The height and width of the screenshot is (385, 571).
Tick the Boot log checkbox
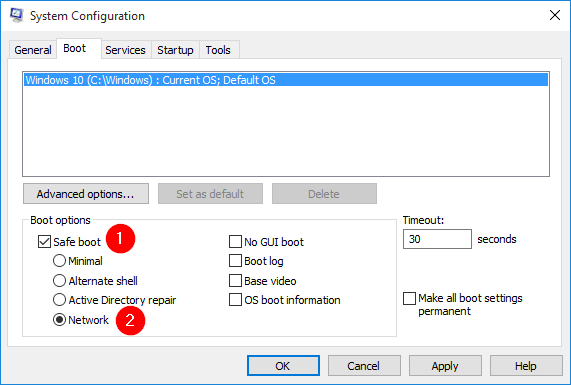(x=235, y=261)
